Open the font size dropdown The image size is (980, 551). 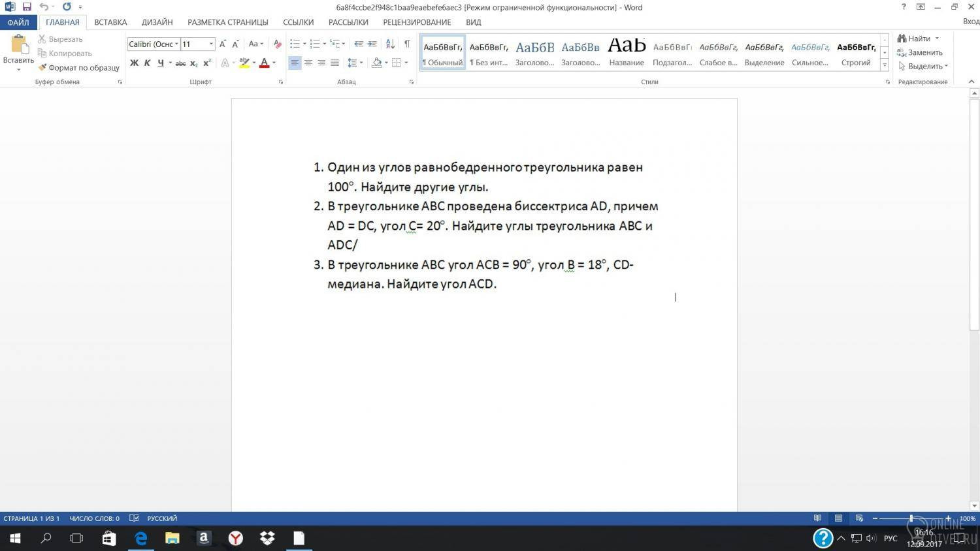(211, 44)
